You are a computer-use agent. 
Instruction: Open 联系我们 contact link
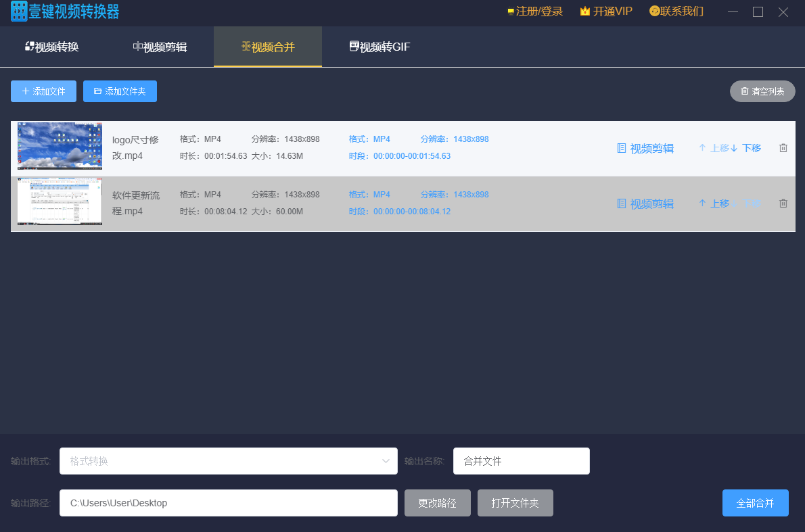pos(676,11)
